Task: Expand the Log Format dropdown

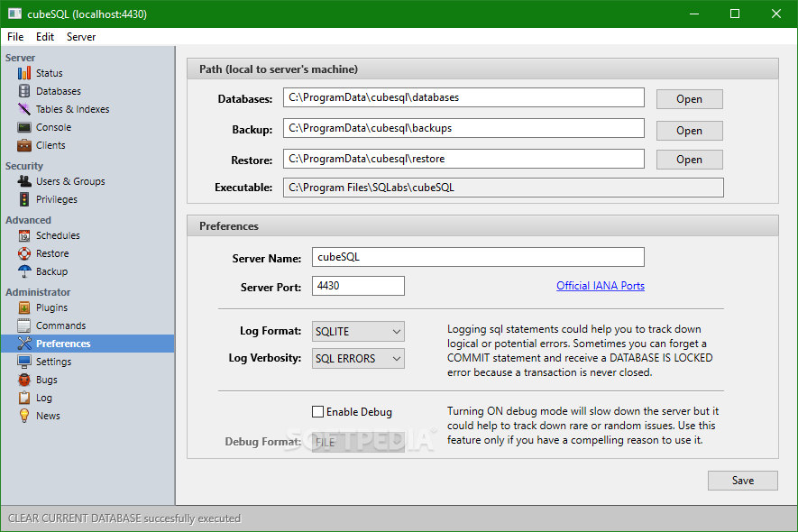Action: pyautogui.click(x=358, y=332)
